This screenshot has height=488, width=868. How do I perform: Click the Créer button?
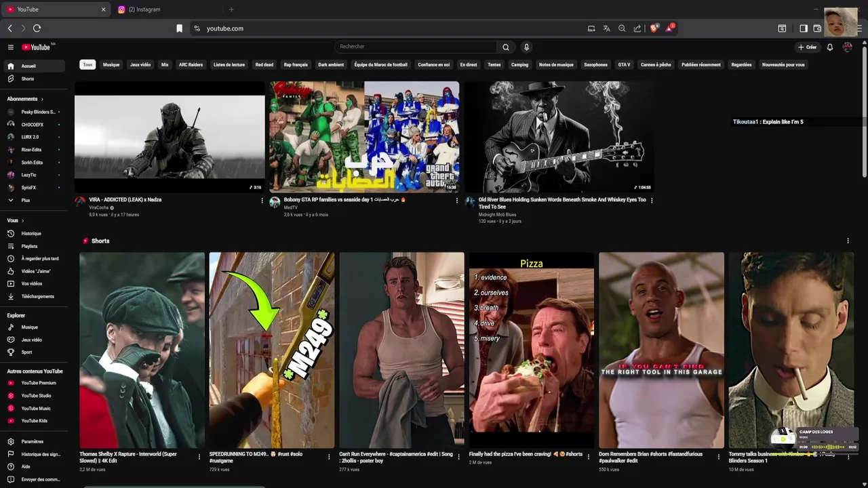click(807, 47)
